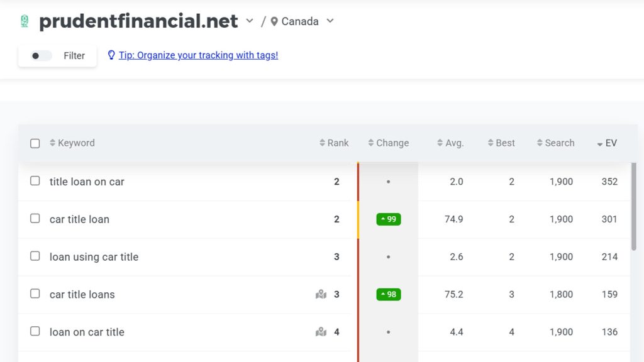Sort by EV column header

[x=607, y=143]
